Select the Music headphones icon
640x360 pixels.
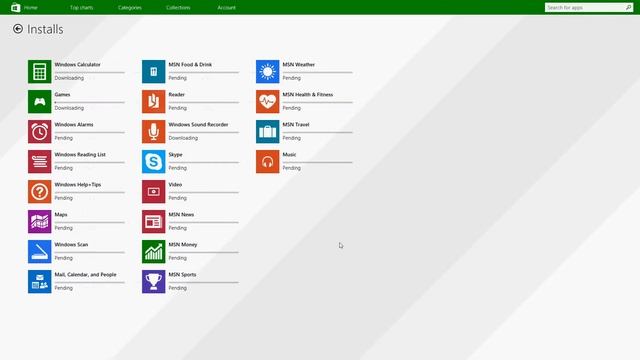click(x=267, y=162)
